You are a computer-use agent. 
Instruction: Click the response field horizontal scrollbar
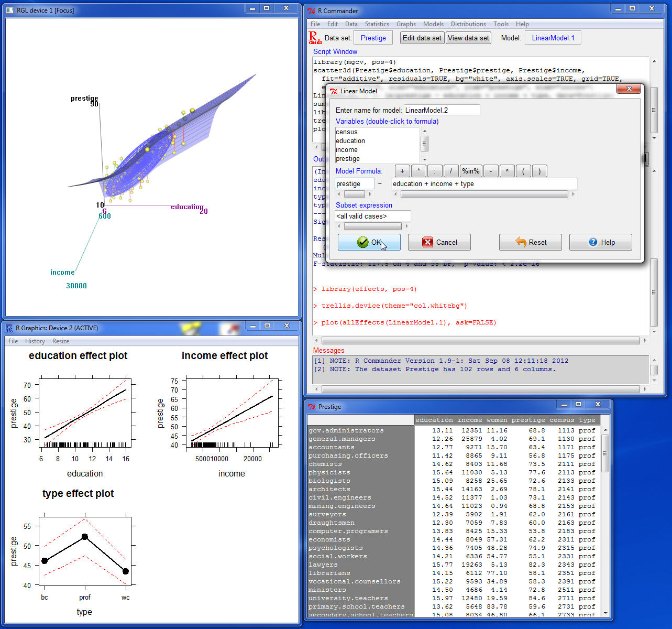tap(355, 194)
